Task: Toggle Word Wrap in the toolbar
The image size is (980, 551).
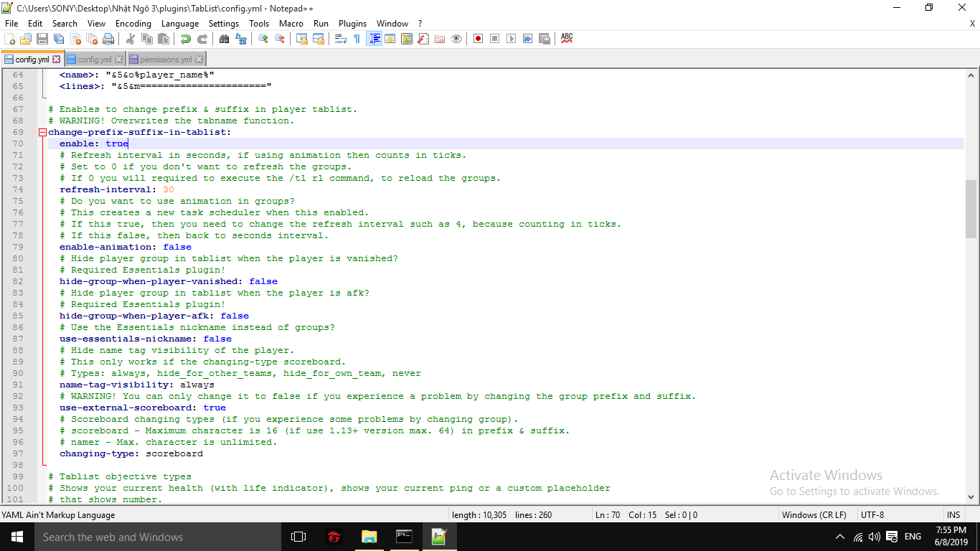Action: tap(341, 39)
